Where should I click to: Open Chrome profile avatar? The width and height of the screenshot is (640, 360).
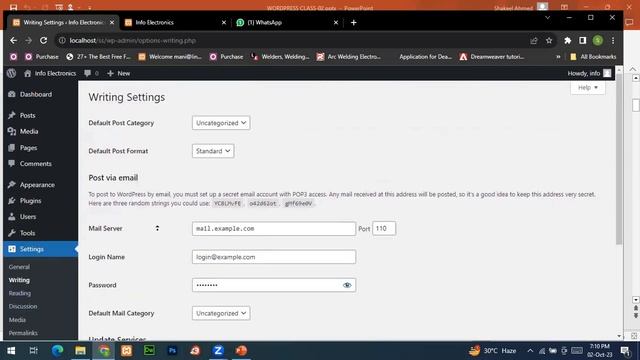point(598,40)
